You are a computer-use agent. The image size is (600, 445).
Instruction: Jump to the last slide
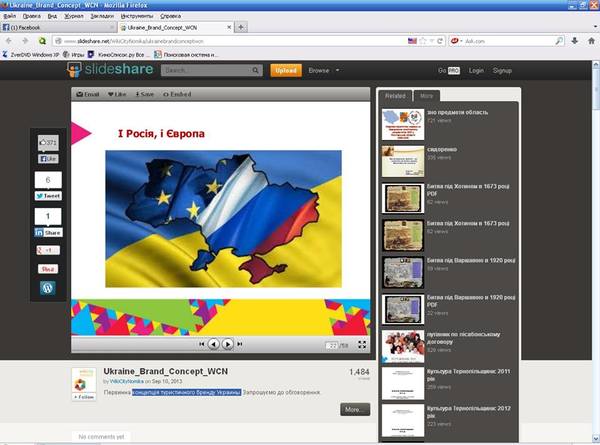[x=240, y=344]
